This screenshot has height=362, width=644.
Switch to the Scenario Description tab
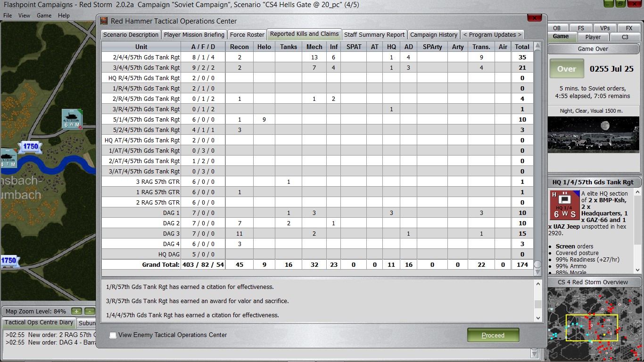131,34
